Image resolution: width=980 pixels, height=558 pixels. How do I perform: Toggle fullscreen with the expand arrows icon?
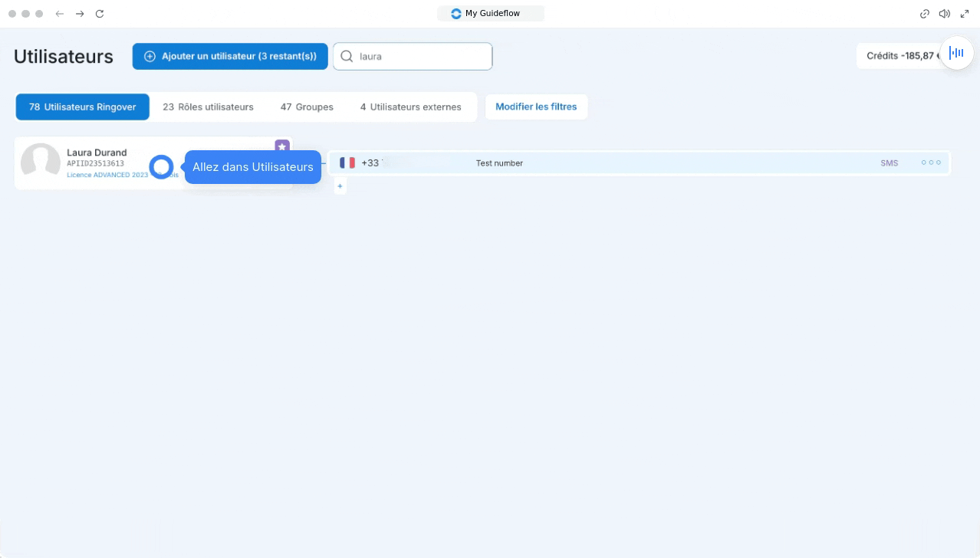click(x=965, y=14)
